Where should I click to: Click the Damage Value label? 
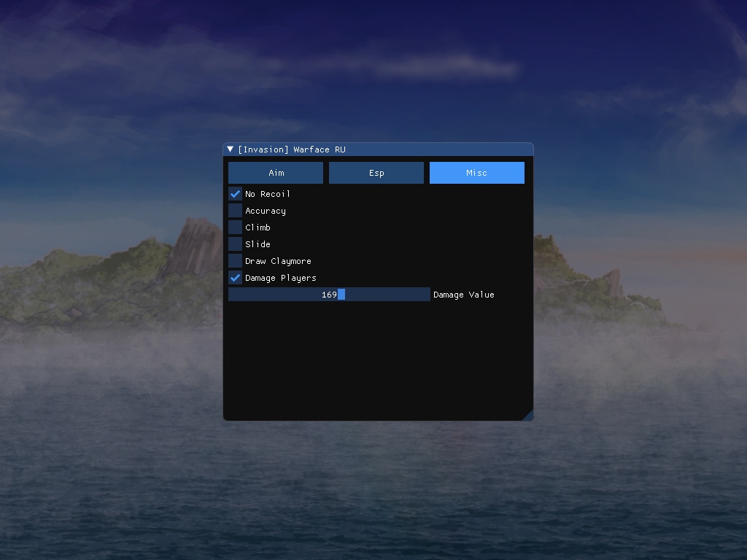click(x=463, y=295)
